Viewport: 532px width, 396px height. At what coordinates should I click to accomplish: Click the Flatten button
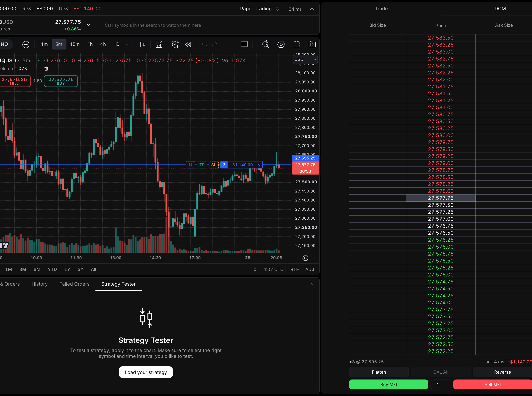[x=379, y=372]
